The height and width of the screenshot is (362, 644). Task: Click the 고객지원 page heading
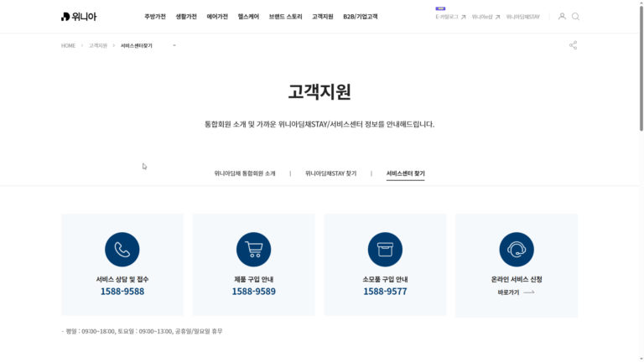(x=319, y=91)
